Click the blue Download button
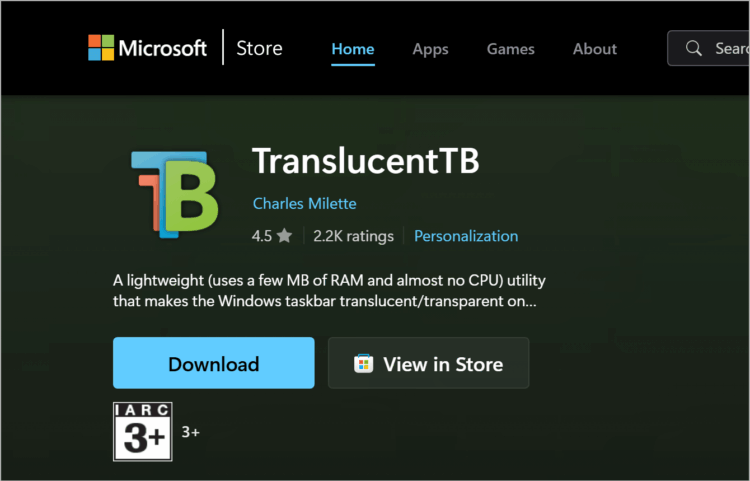 (x=214, y=363)
